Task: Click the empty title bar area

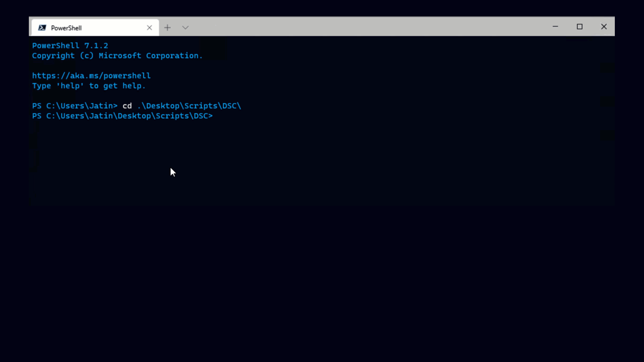Action: click(369, 27)
